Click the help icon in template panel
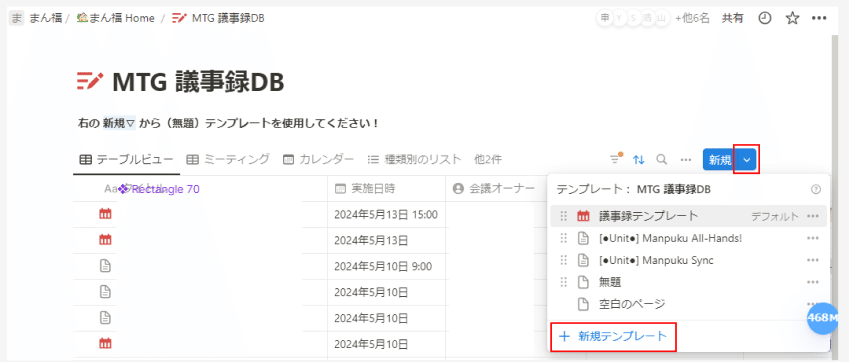This screenshot has height=362, width=849. click(x=815, y=189)
